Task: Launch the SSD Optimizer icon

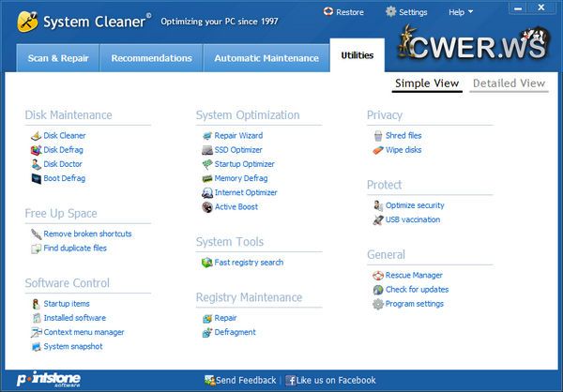Action: [206, 150]
